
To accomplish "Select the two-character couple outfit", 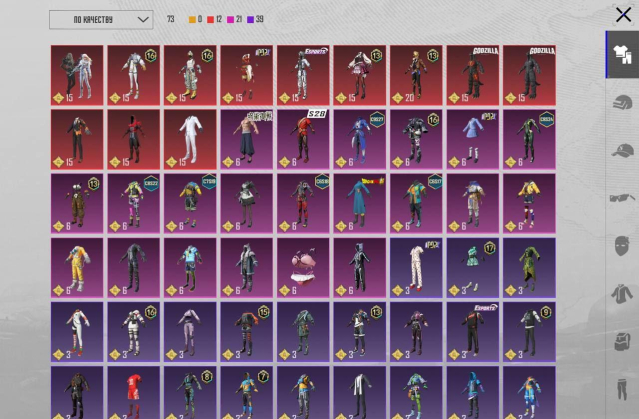I will [77, 75].
